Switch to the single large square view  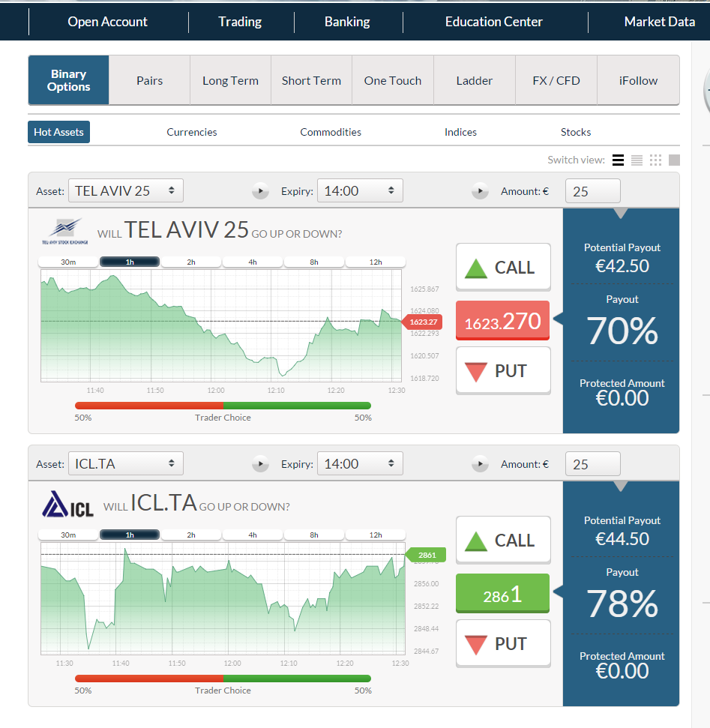pos(674,160)
